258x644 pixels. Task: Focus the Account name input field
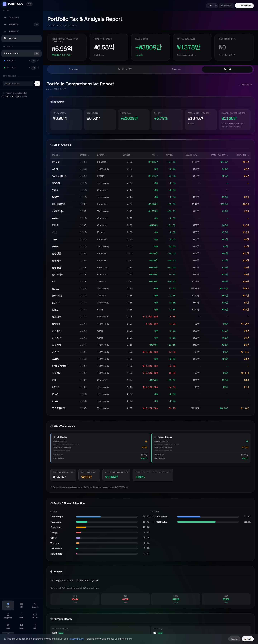[18, 84]
